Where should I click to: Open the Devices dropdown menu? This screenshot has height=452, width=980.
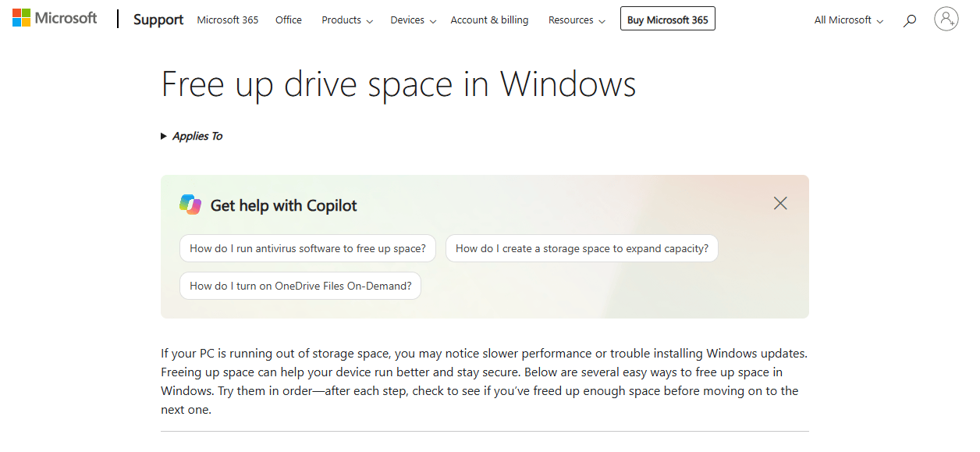tap(413, 20)
